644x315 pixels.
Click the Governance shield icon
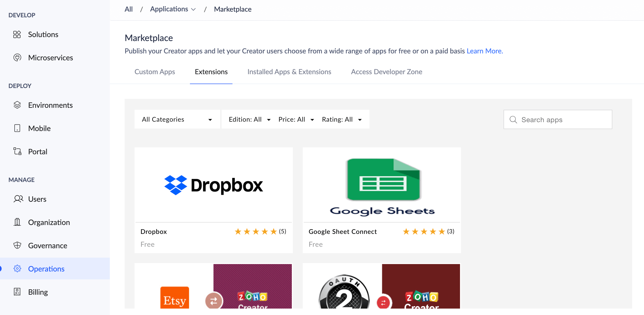point(17,245)
